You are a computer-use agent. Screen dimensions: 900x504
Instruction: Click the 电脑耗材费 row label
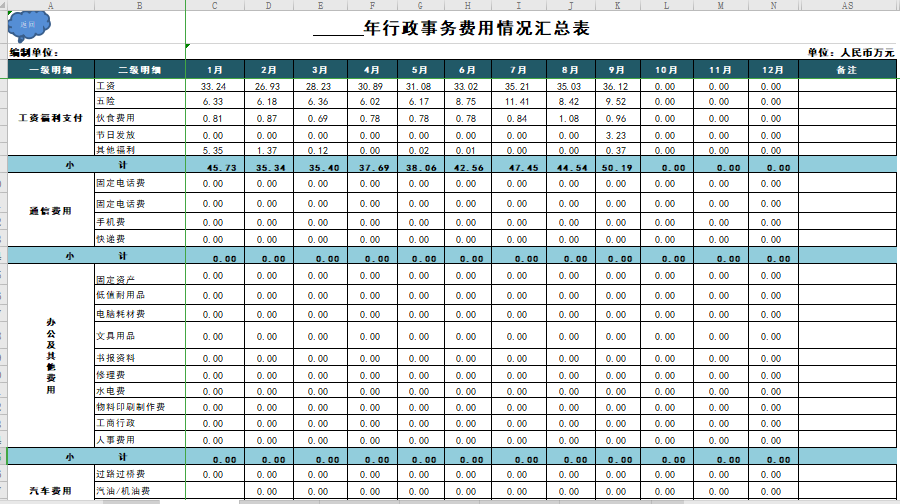click(x=139, y=314)
